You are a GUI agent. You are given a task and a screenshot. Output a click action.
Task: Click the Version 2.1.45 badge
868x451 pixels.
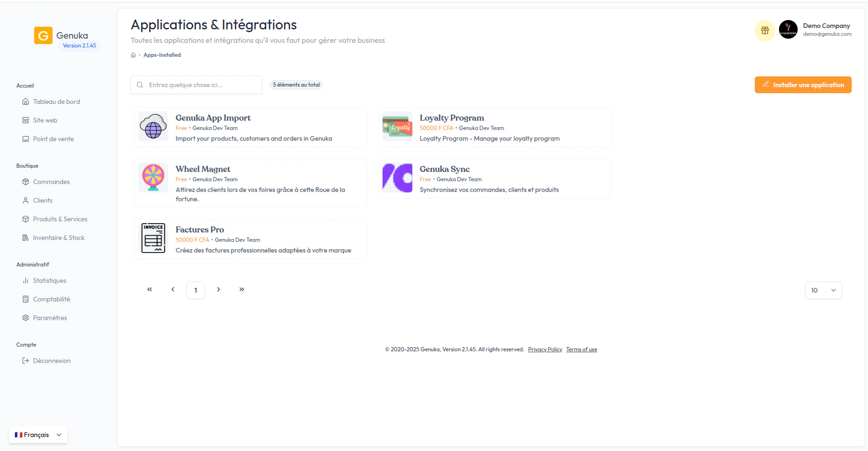coord(80,46)
